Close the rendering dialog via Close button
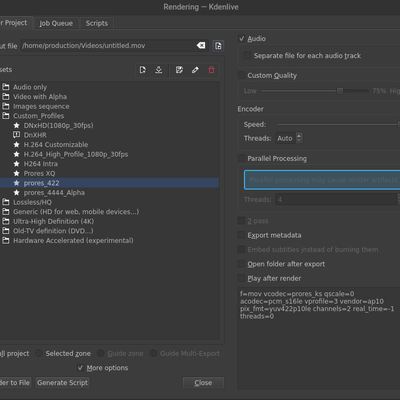Image resolution: width=400 pixels, height=400 pixels. [203, 383]
